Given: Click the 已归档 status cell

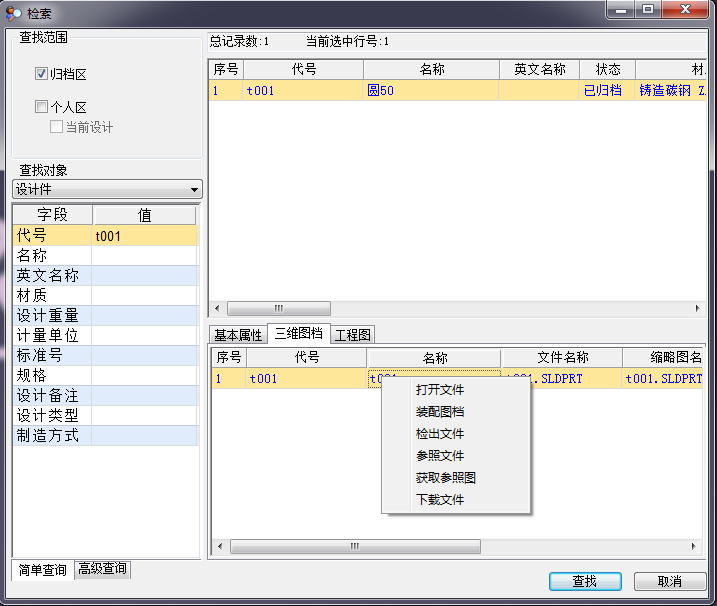Looking at the screenshot, I should [x=607, y=91].
